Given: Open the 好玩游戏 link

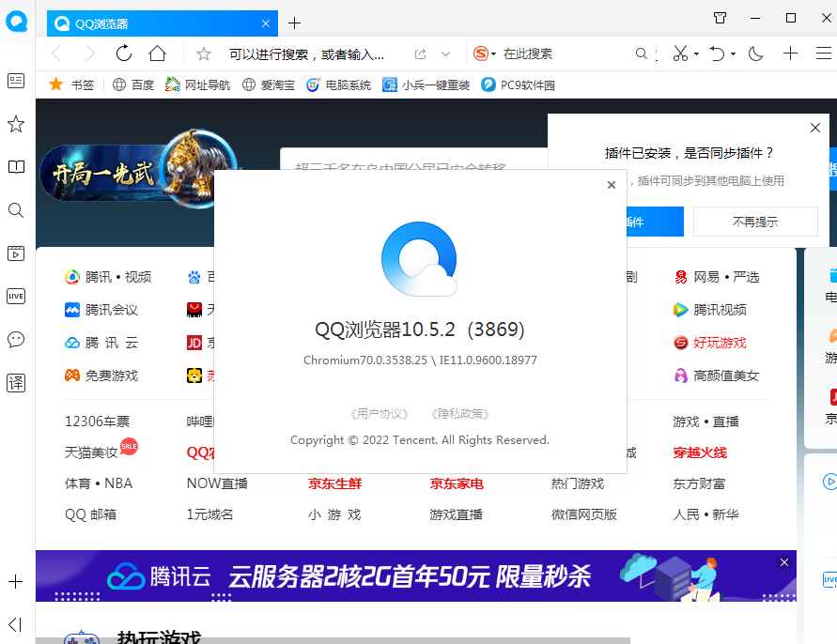Looking at the screenshot, I should pos(710,343).
